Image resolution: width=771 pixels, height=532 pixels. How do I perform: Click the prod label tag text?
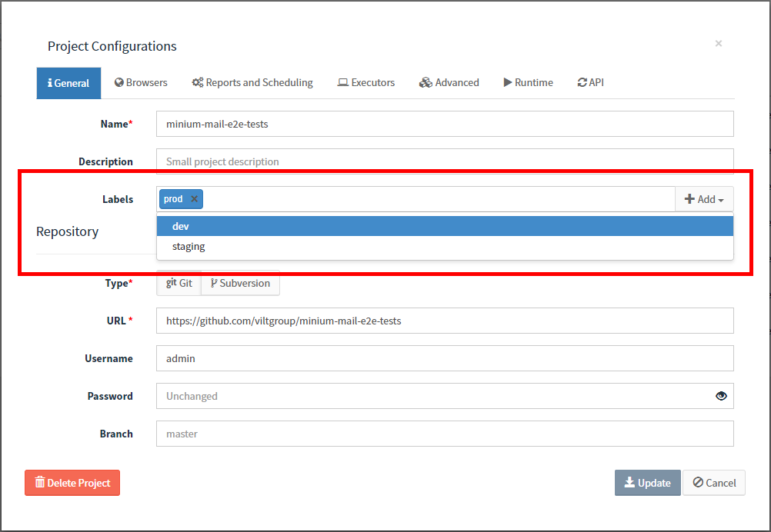click(173, 199)
